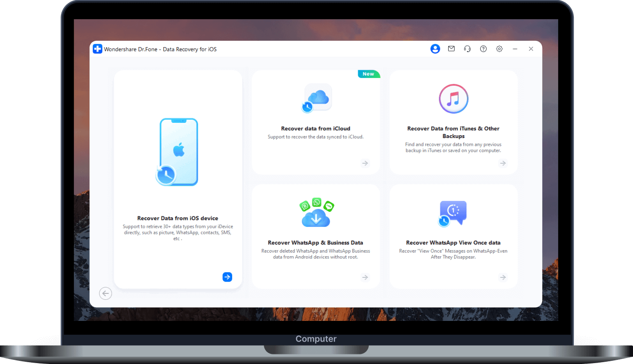633x364 pixels.
Task: Click the View Once chat bubble icon
Action: coord(452,214)
